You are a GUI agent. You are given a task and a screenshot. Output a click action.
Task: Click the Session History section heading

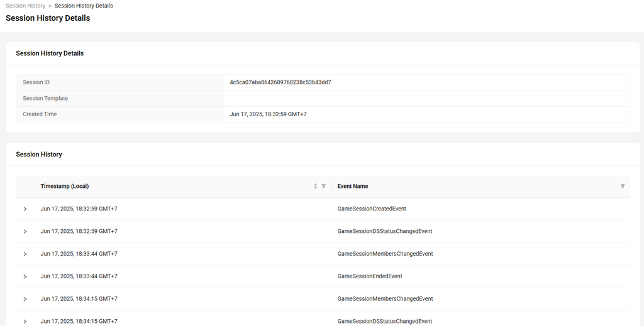(39, 155)
